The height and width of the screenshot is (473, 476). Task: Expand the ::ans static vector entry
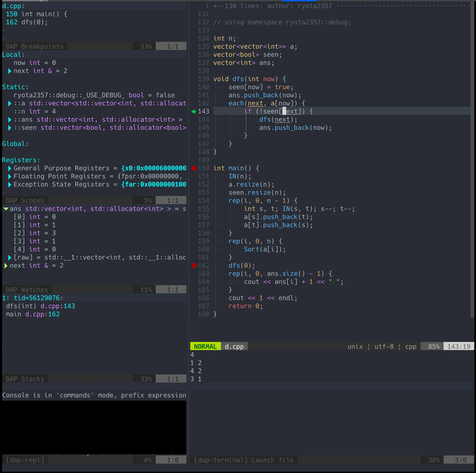pos(10,120)
